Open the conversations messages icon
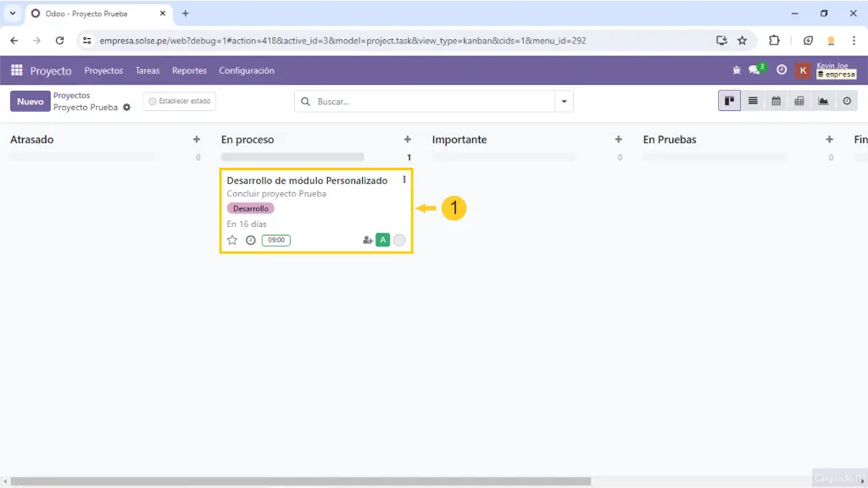 (754, 70)
